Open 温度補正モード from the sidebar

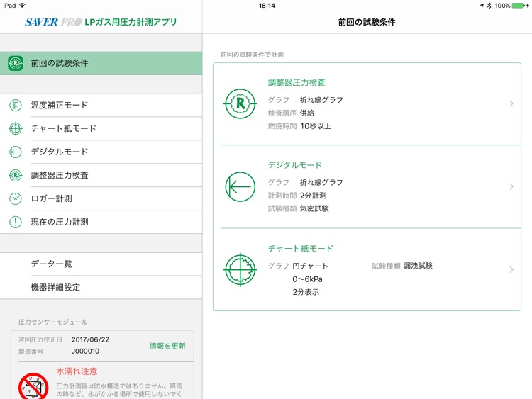101,106
